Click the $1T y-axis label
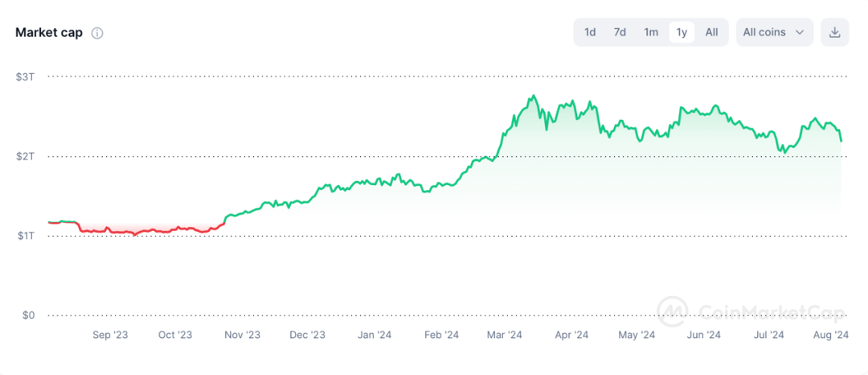 tap(25, 236)
